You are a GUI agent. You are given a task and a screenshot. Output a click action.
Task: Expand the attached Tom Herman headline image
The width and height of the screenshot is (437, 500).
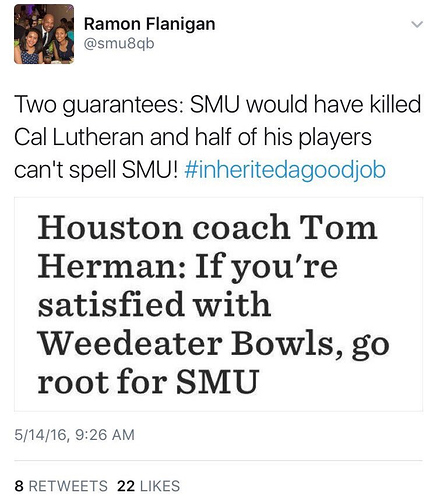218,304
